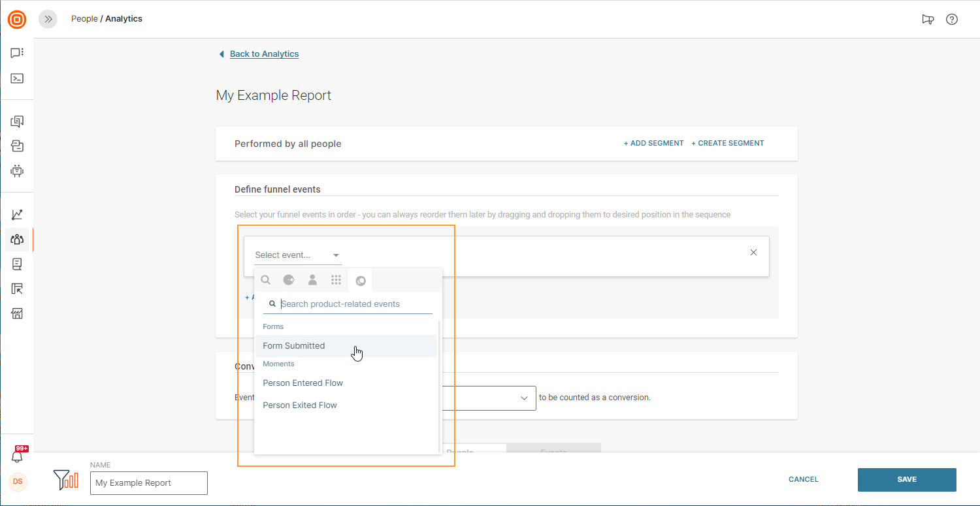The height and width of the screenshot is (506, 980).
Task: Open the DS user avatar
Action: (x=17, y=482)
